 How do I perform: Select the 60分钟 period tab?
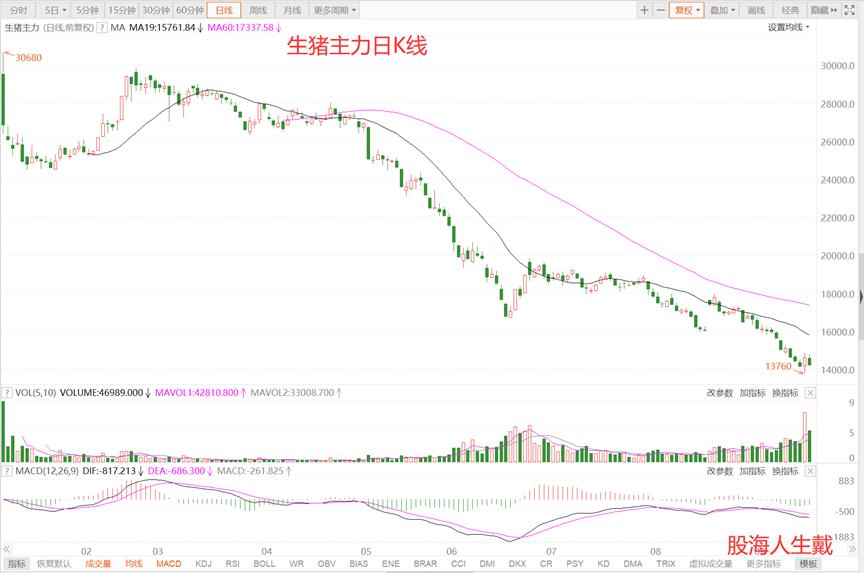[189, 10]
